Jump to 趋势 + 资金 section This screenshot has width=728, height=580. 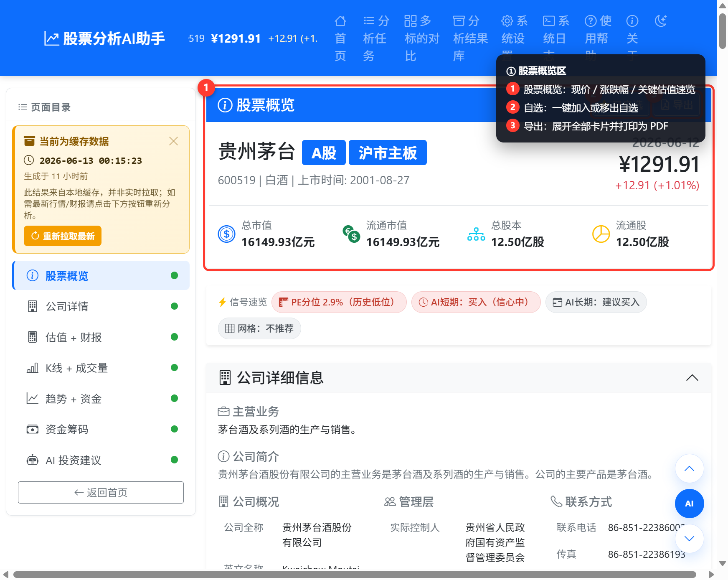point(101,398)
